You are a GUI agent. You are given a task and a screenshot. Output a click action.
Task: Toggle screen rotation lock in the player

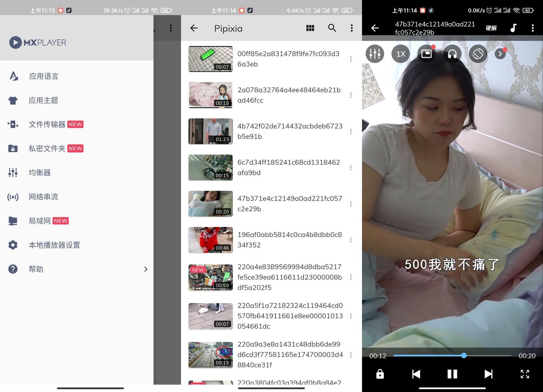click(x=477, y=54)
